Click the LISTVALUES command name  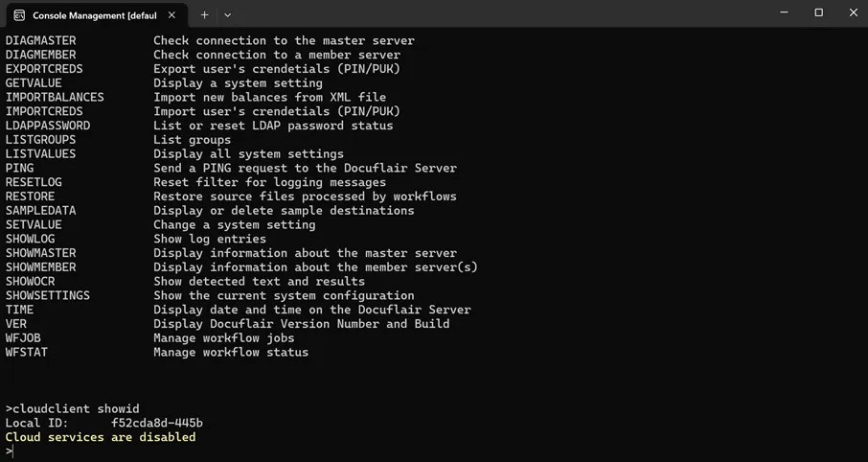coord(40,153)
